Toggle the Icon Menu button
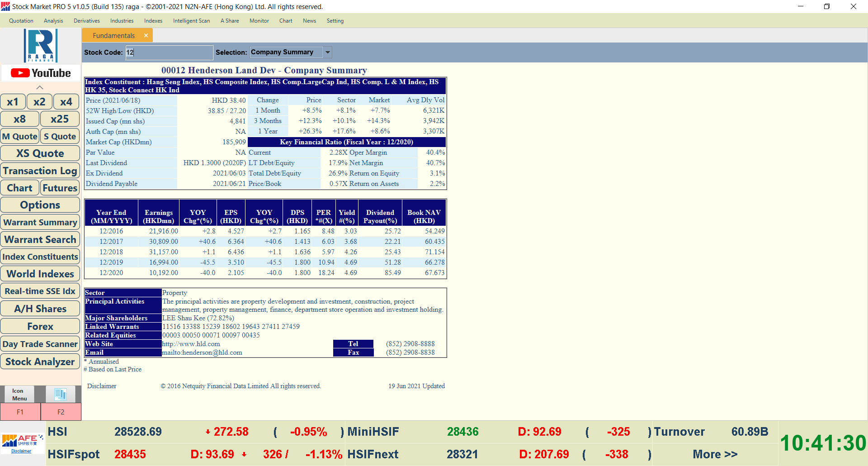The height and width of the screenshot is (466, 868). 19,394
